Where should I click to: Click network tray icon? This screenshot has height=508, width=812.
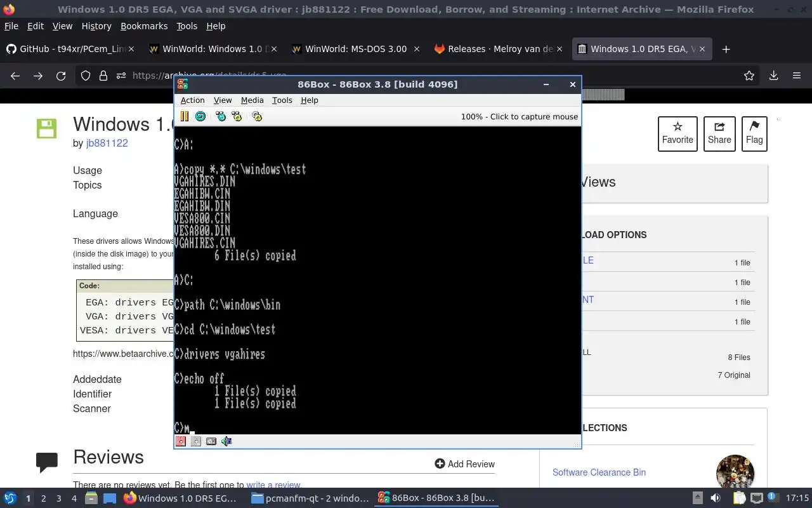point(757,498)
